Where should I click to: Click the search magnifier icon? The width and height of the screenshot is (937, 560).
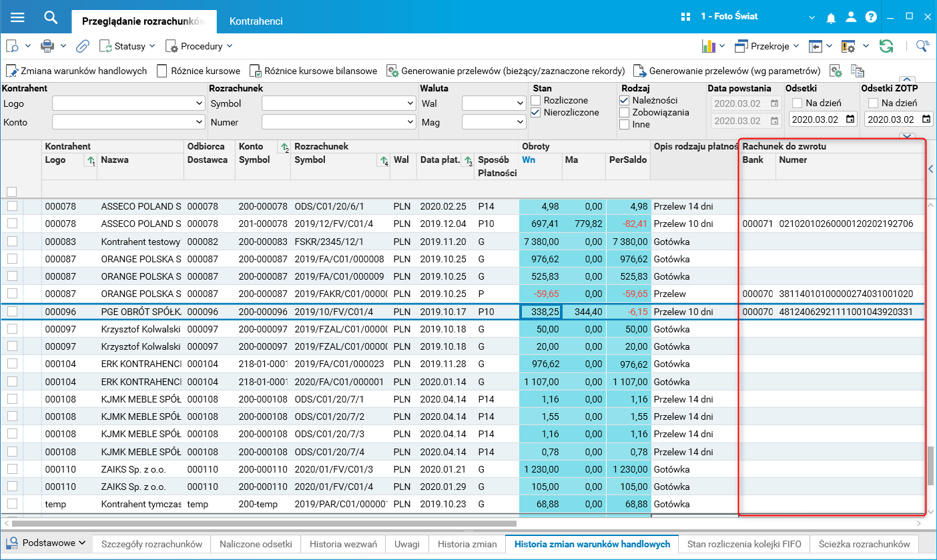[x=51, y=17]
